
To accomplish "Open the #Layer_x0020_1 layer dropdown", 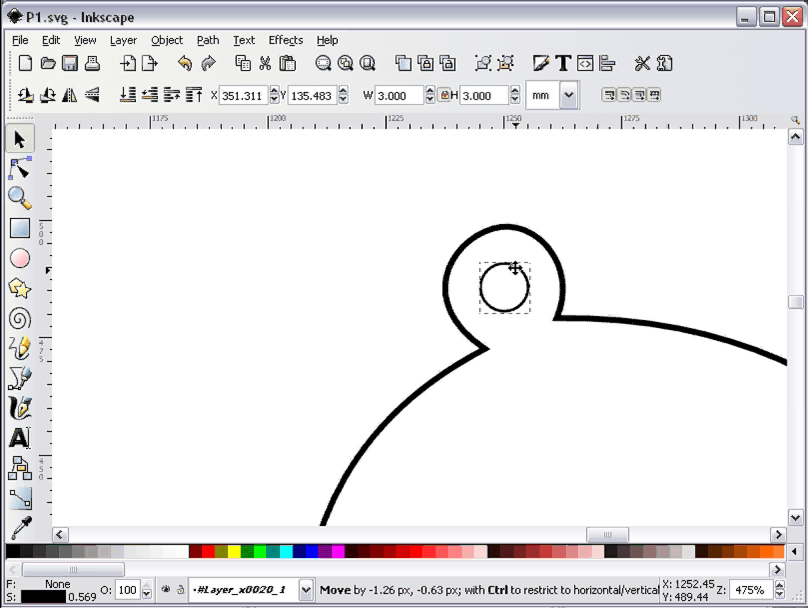I will [x=306, y=590].
